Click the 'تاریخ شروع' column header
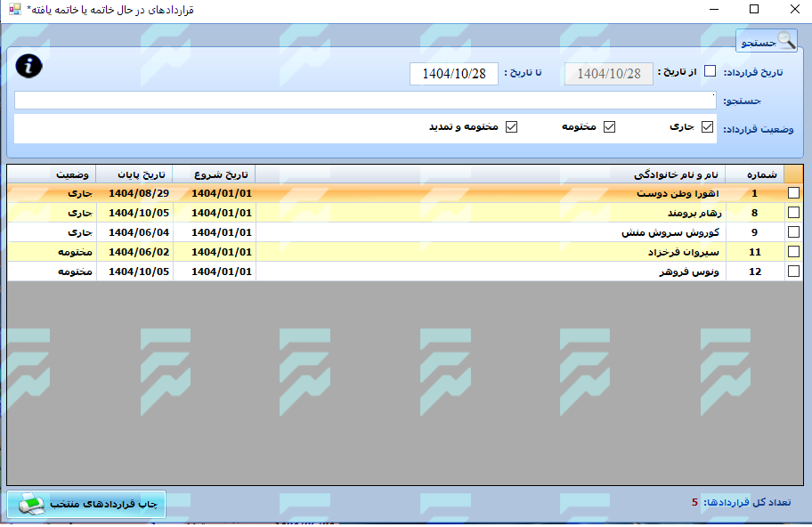This screenshot has height=527, width=812. (x=214, y=174)
